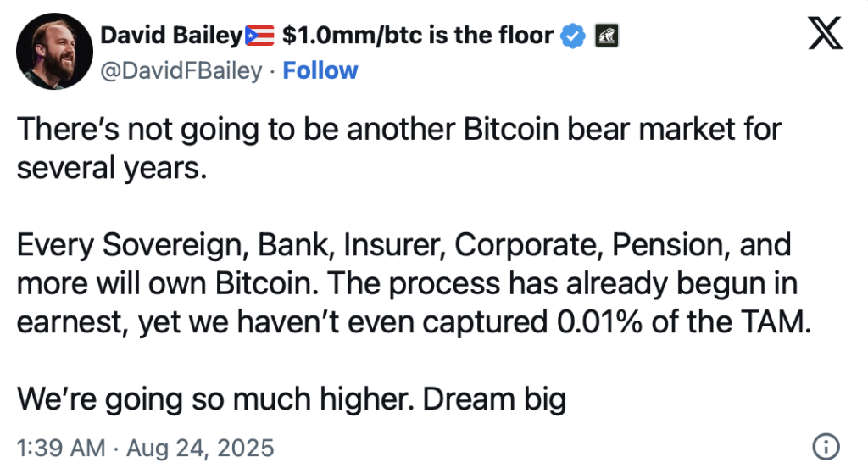Screen dimensions: 868x474
Task: Click the X logo in the corner
Action: [x=826, y=33]
